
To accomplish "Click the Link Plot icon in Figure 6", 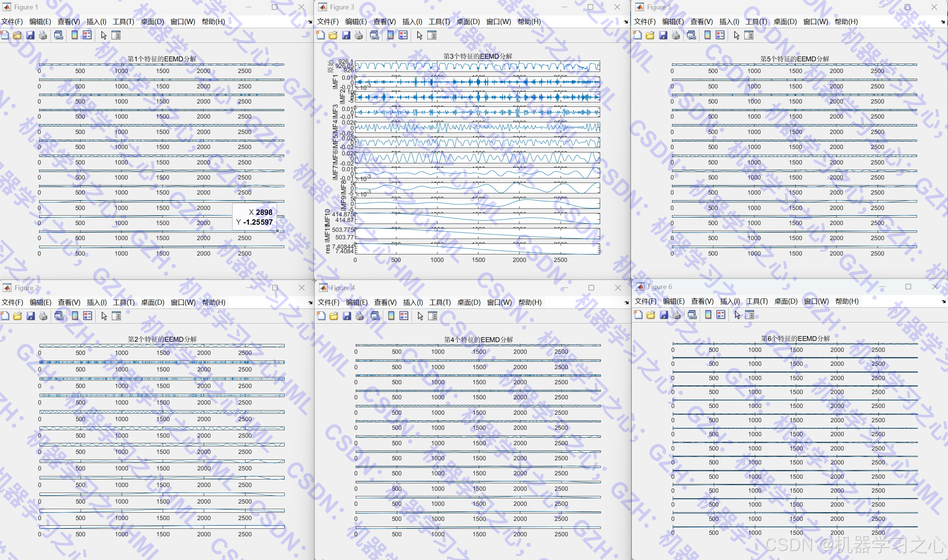I will pos(692,315).
